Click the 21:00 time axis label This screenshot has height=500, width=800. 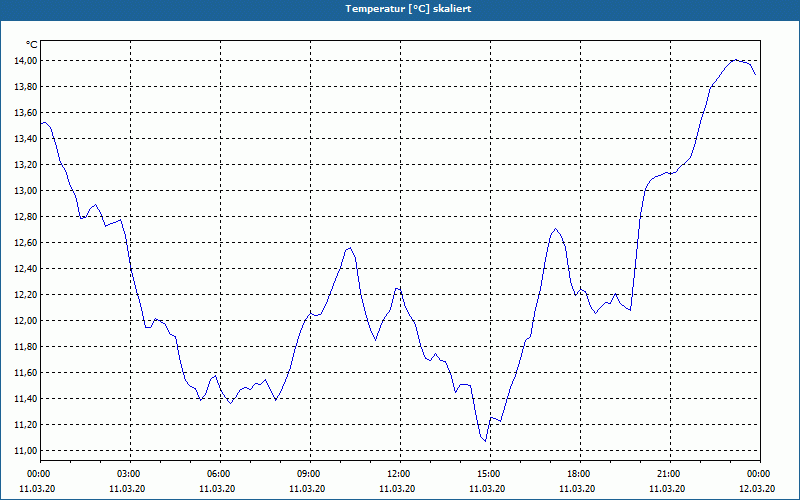pos(670,474)
